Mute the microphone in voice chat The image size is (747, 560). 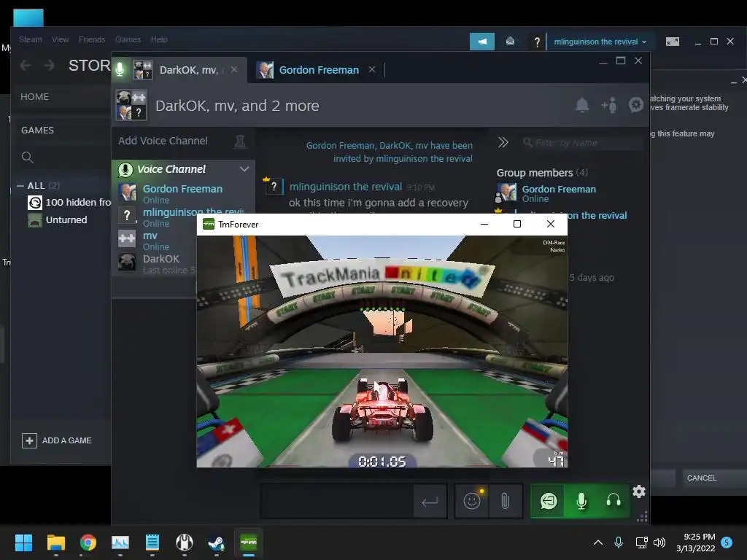coord(581,501)
